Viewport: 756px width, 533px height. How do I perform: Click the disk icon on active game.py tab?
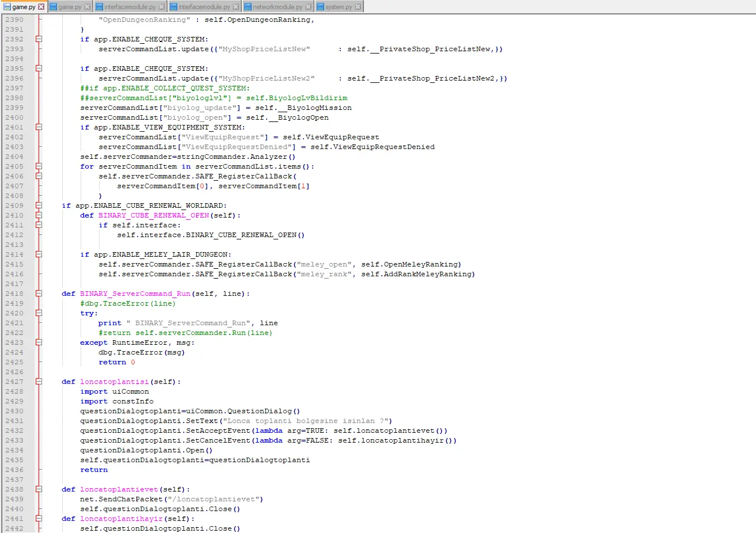point(7,7)
